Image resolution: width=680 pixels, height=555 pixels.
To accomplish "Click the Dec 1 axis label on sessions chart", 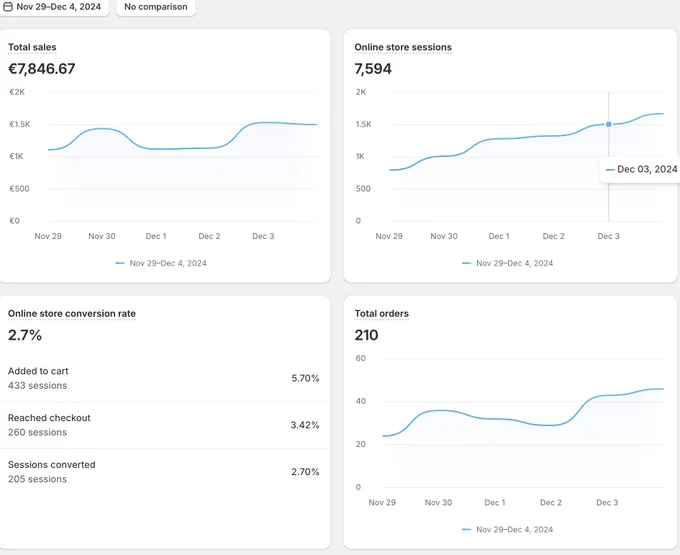I will click(x=499, y=236).
